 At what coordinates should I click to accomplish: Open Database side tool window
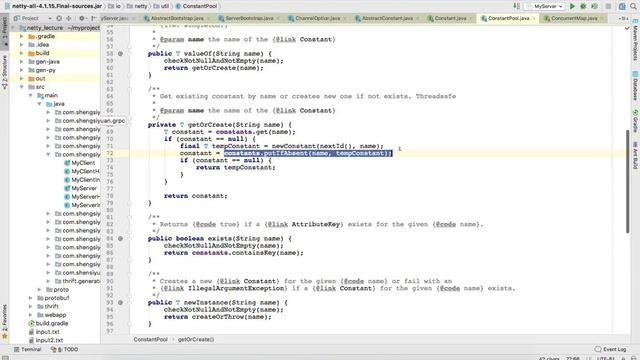(635, 86)
